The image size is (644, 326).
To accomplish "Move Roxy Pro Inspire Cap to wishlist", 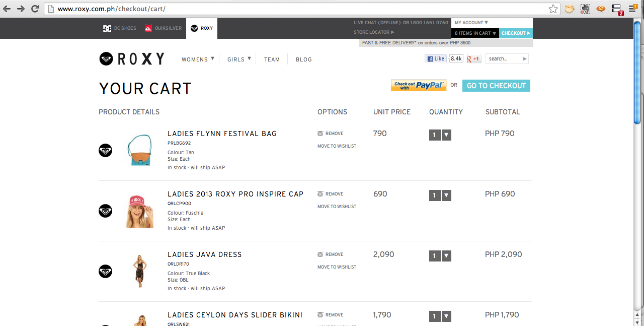I will point(337,207).
